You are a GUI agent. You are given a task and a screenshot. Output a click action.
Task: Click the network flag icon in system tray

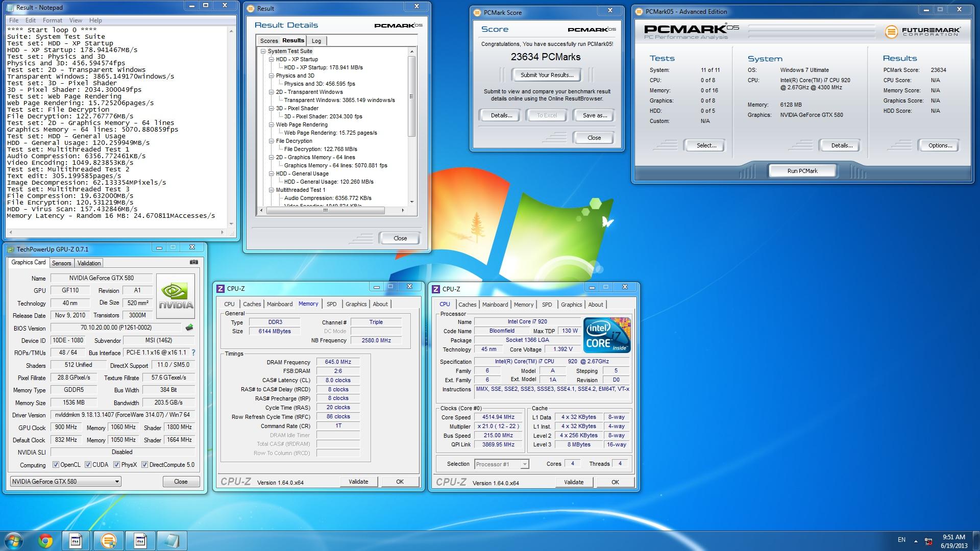(x=928, y=541)
